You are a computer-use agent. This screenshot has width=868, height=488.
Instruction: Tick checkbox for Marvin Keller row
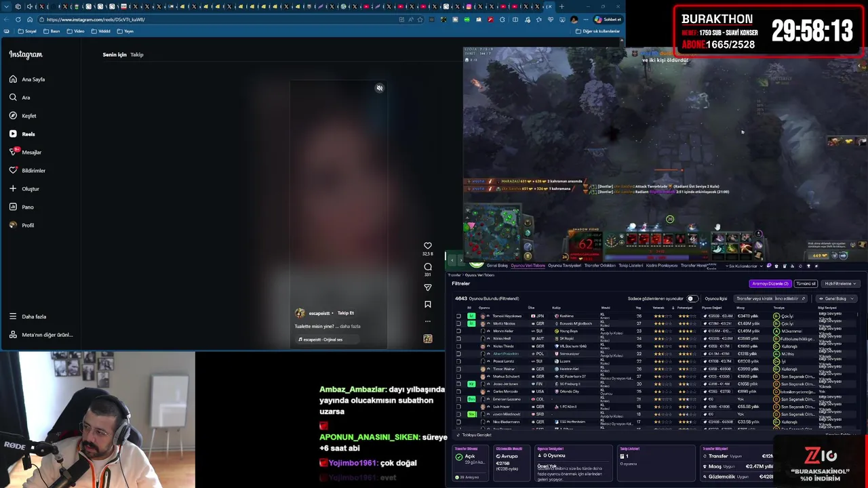click(458, 331)
